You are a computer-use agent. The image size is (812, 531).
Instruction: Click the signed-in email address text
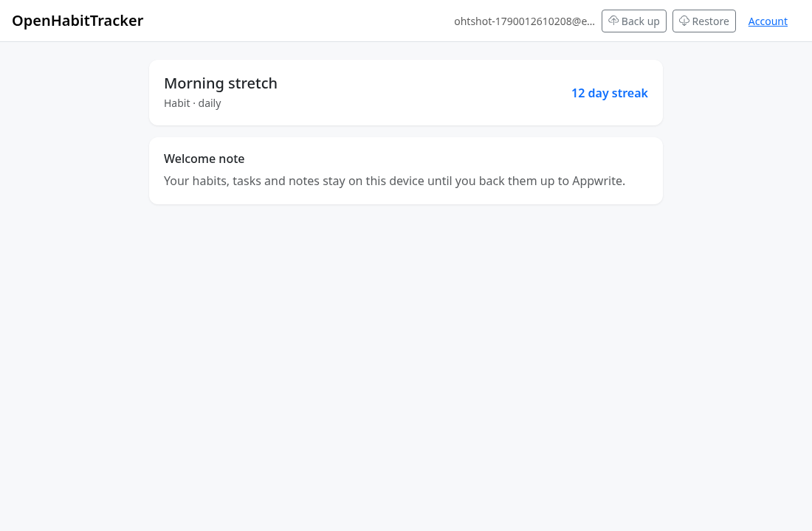tap(524, 21)
